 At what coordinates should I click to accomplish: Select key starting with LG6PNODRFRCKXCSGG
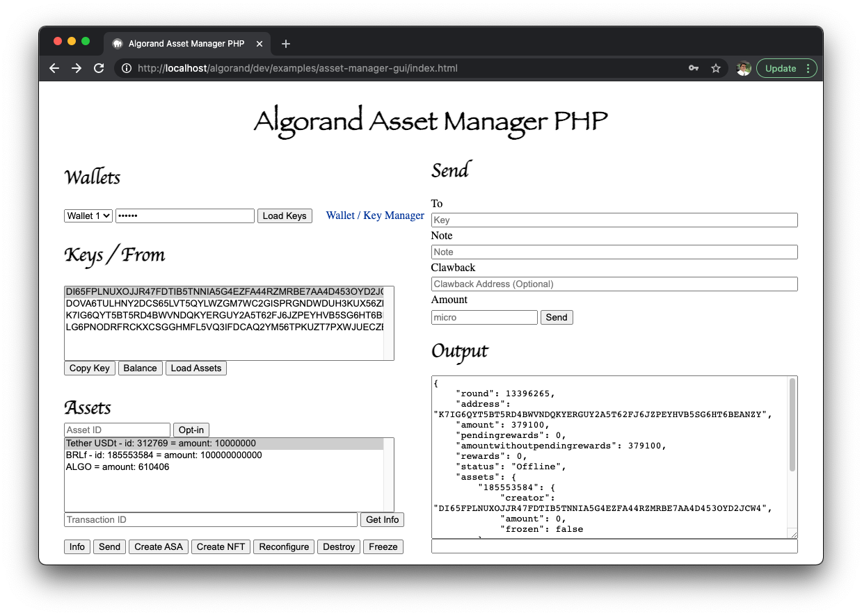coord(224,327)
